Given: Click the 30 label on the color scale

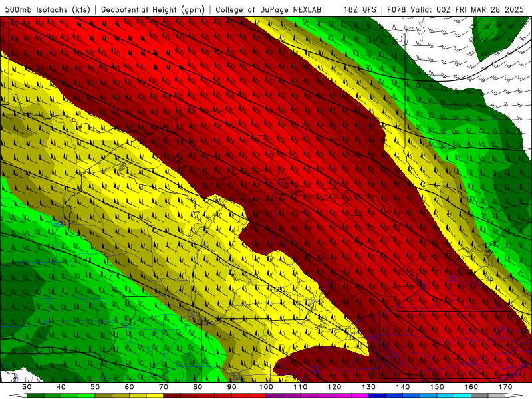Looking at the screenshot, I should [x=27, y=387].
